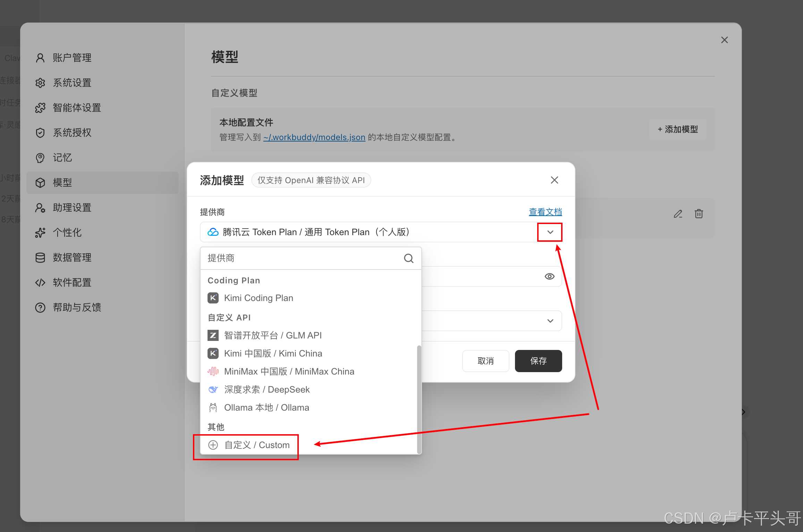Click the 助理设置 person-gear icon
This screenshot has height=532, width=803.
click(x=40, y=208)
